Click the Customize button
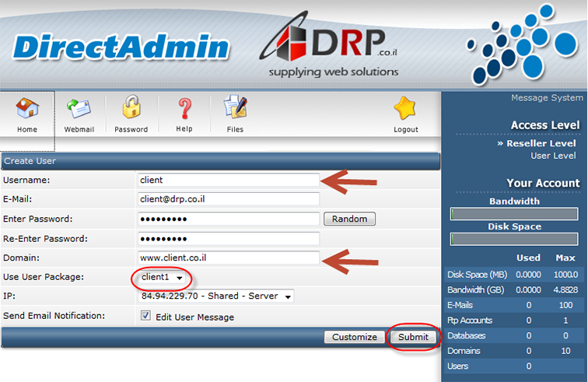This screenshot has width=588, height=382. pyautogui.click(x=354, y=337)
